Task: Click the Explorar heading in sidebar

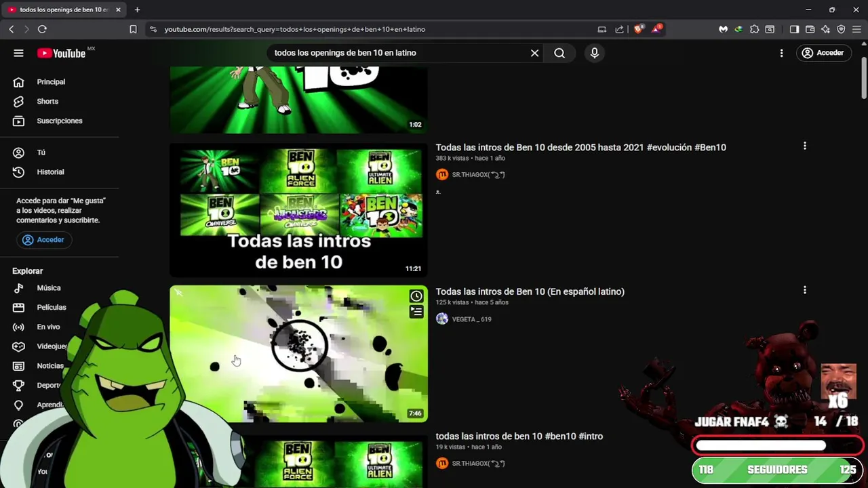Action: [x=27, y=271]
